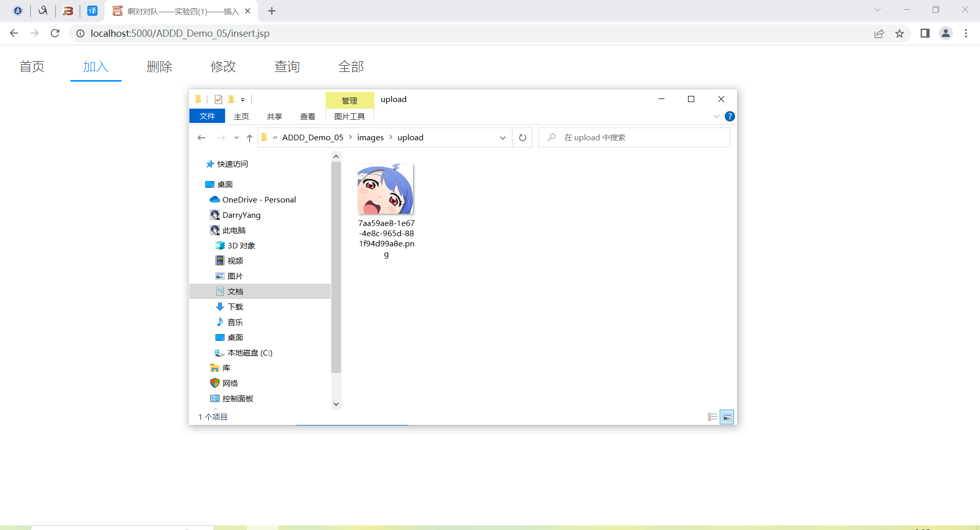The image size is (980, 530).
Task: Go up one folder level in Explorer
Action: tap(250, 138)
